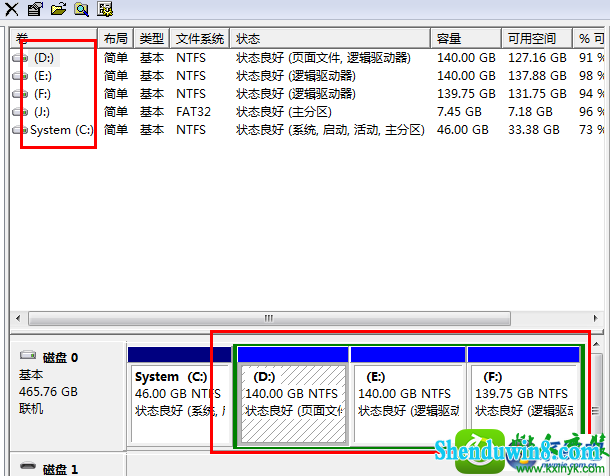Click the 7.45 GB capacity cell

click(x=459, y=112)
